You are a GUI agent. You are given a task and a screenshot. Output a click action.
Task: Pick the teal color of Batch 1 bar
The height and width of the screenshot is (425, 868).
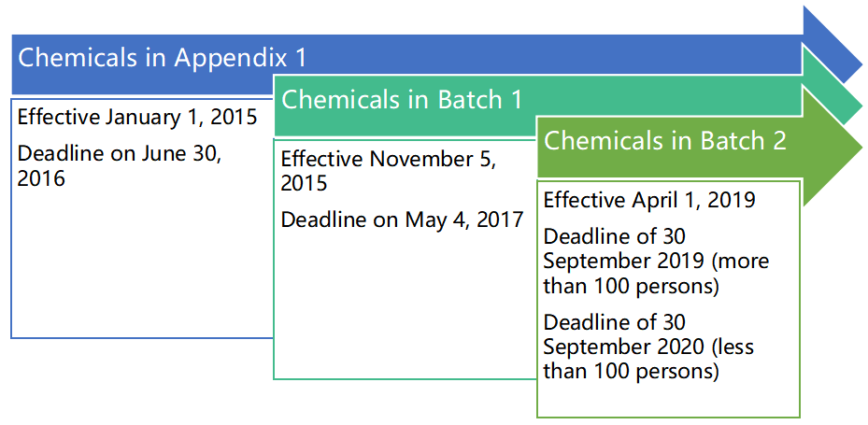(664, 100)
